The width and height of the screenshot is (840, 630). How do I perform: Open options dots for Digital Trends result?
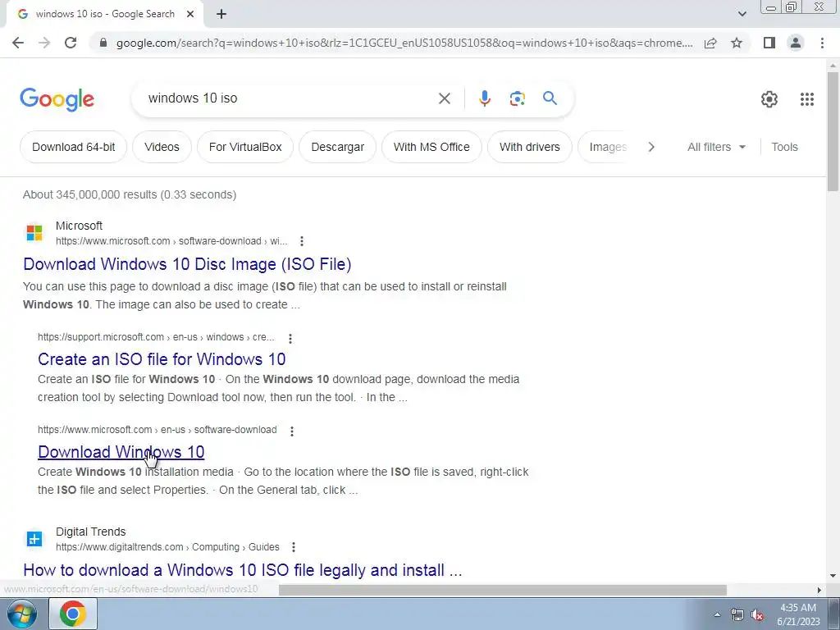[293, 547]
